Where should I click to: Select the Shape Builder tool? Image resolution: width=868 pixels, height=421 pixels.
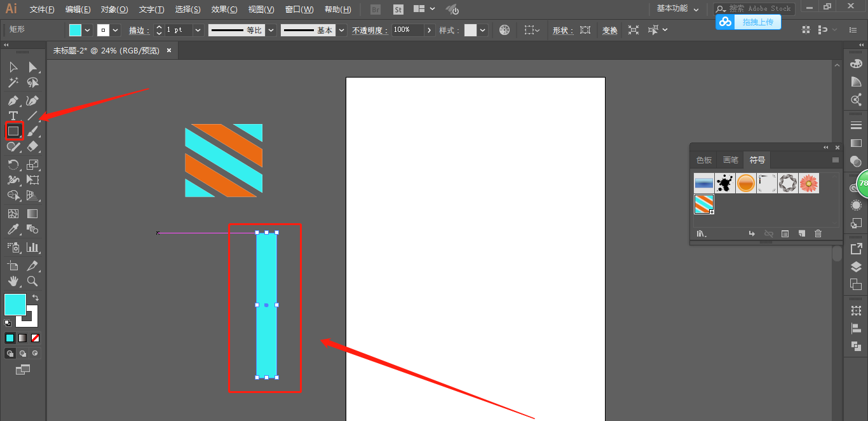click(x=13, y=195)
